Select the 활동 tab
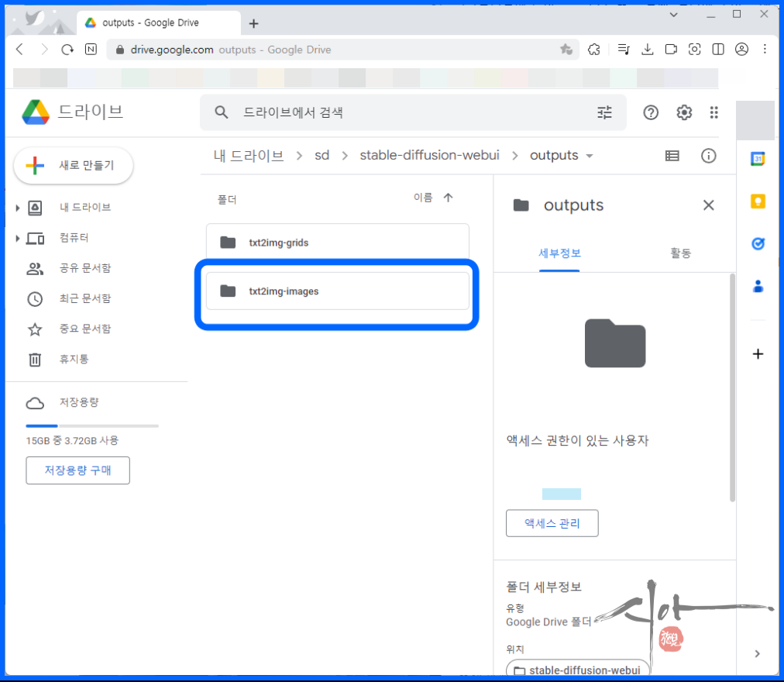This screenshot has width=784, height=682. (x=680, y=253)
